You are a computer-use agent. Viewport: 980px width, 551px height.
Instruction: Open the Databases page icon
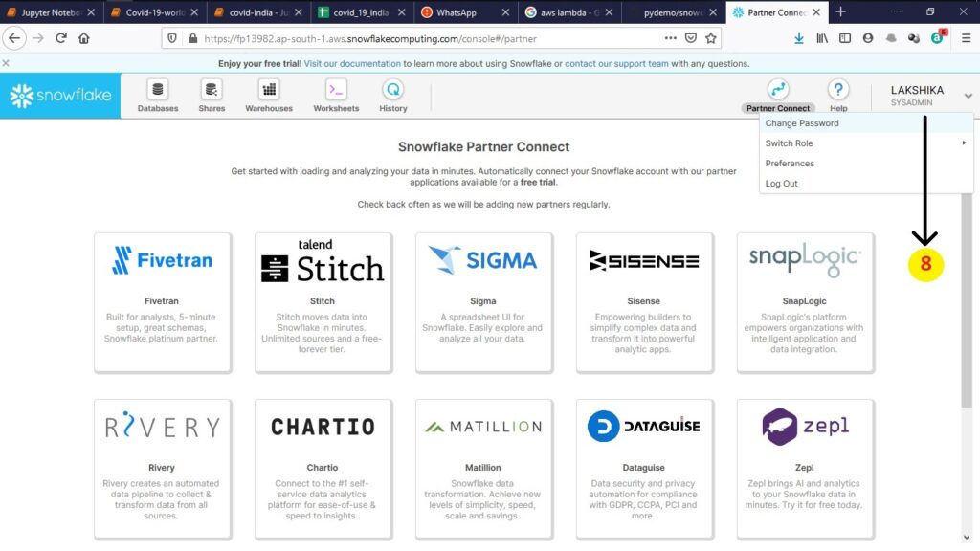click(158, 90)
